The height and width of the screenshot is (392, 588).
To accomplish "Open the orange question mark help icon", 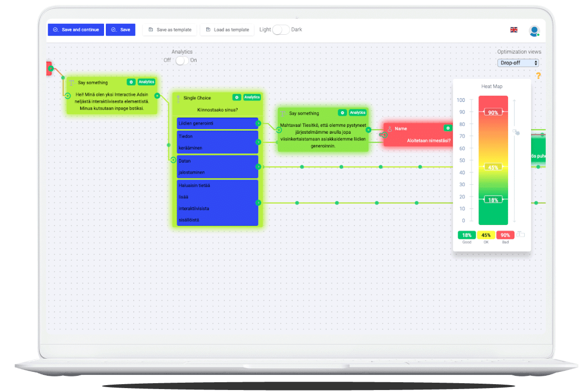I will point(538,75).
